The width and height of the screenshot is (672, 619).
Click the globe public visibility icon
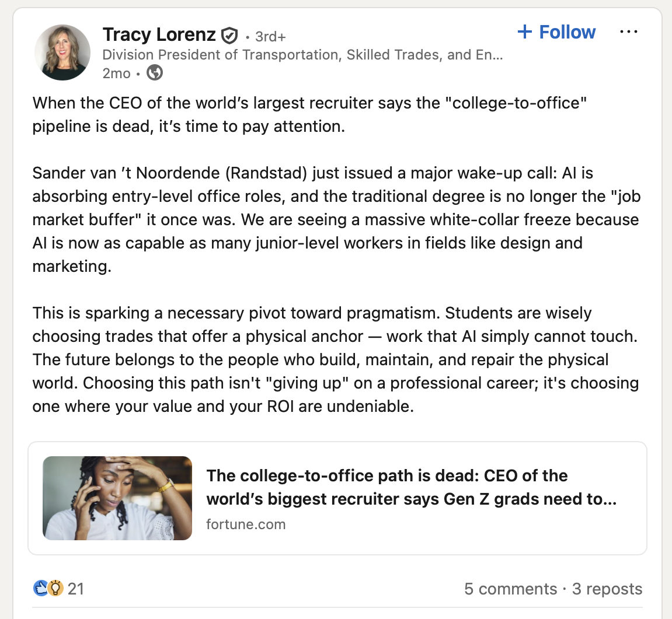(x=155, y=73)
